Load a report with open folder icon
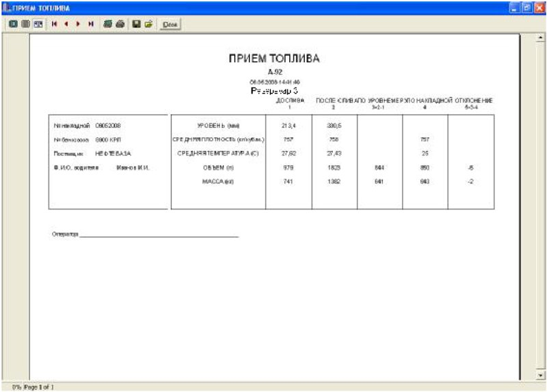The image size is (547, 392). (x=148, y=24)
